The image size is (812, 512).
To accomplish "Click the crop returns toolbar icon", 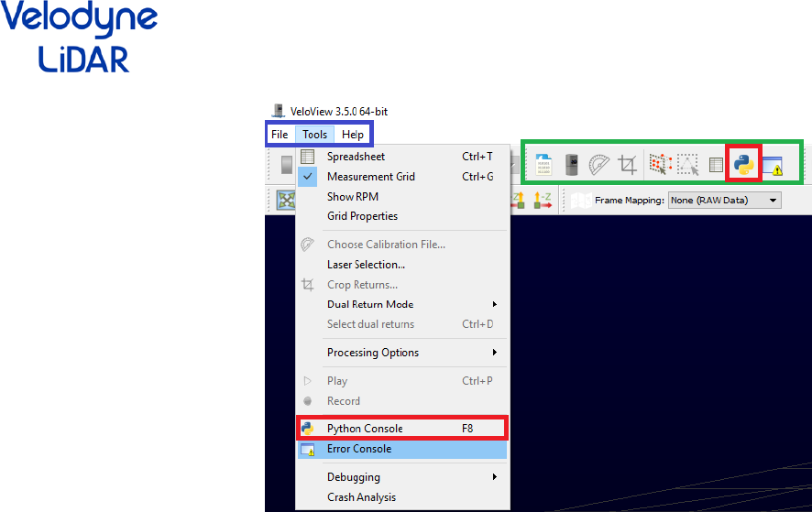I will 627,165.
